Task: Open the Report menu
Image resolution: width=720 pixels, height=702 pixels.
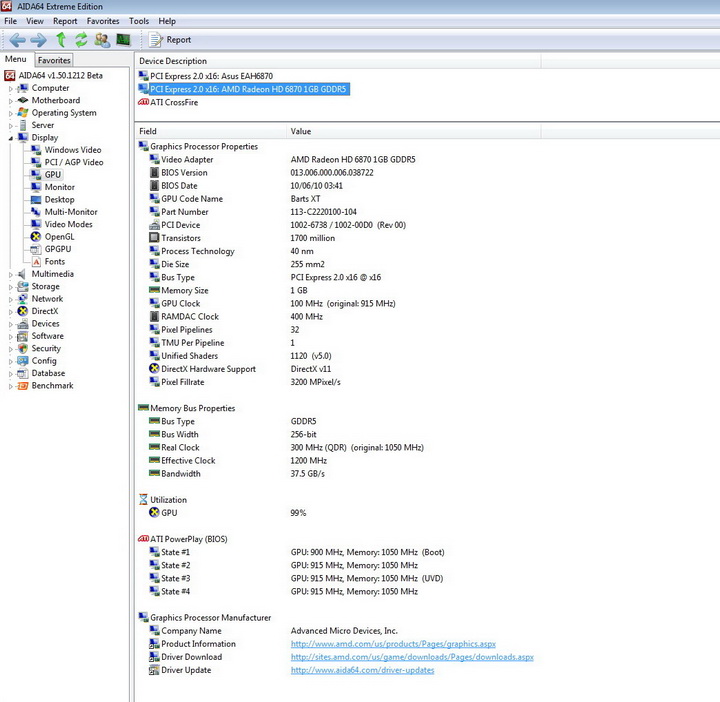Action: click(65, 21)
